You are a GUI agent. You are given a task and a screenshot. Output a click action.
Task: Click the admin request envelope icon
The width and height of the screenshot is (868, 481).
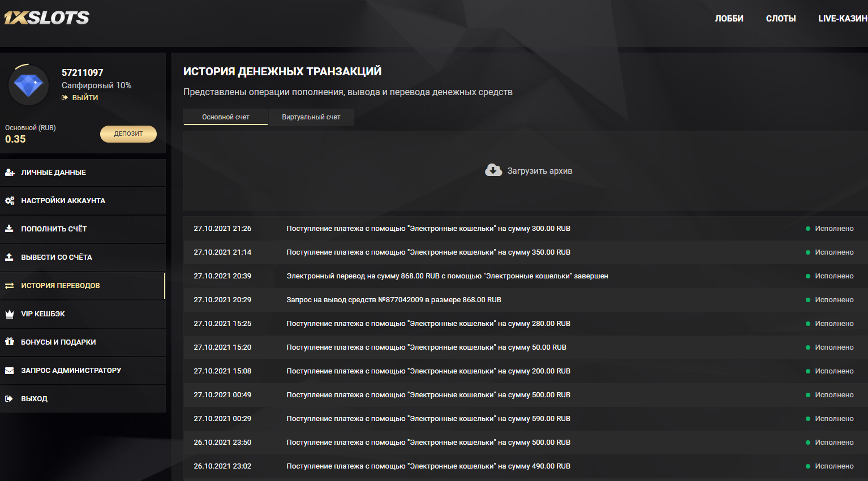(x=10, y=371)
